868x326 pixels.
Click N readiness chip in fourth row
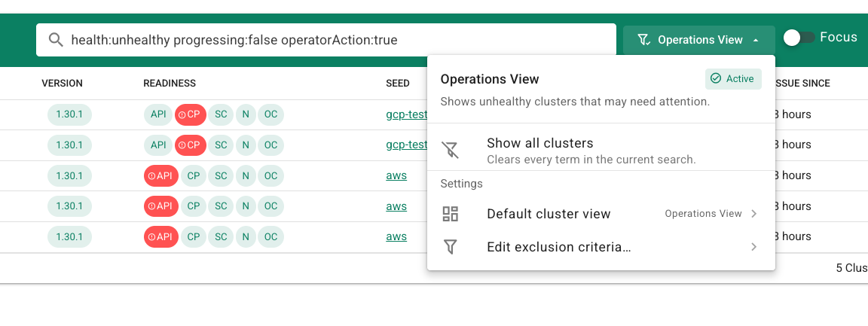click(x=246, y=206)
